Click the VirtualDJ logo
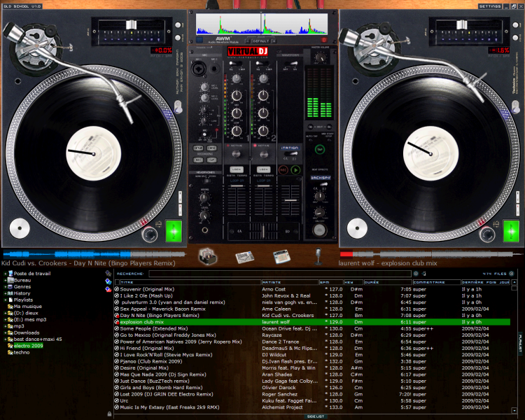The width and height of the screenshot is (525, 420). [x=248, y=51]
